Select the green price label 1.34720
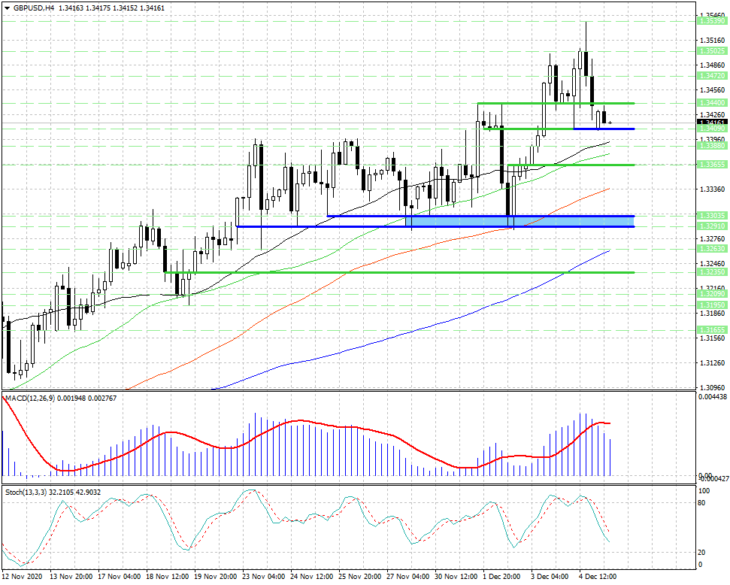The image size is (730, 585). [x=712, y=75]
